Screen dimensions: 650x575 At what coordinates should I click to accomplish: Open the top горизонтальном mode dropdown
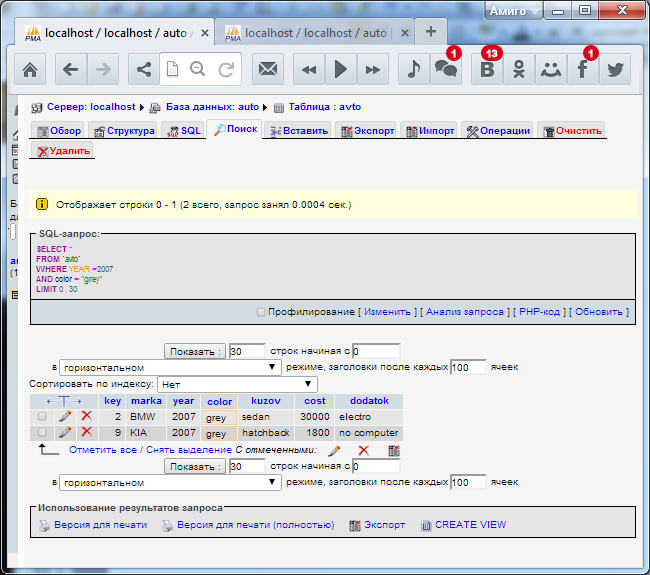170,367
